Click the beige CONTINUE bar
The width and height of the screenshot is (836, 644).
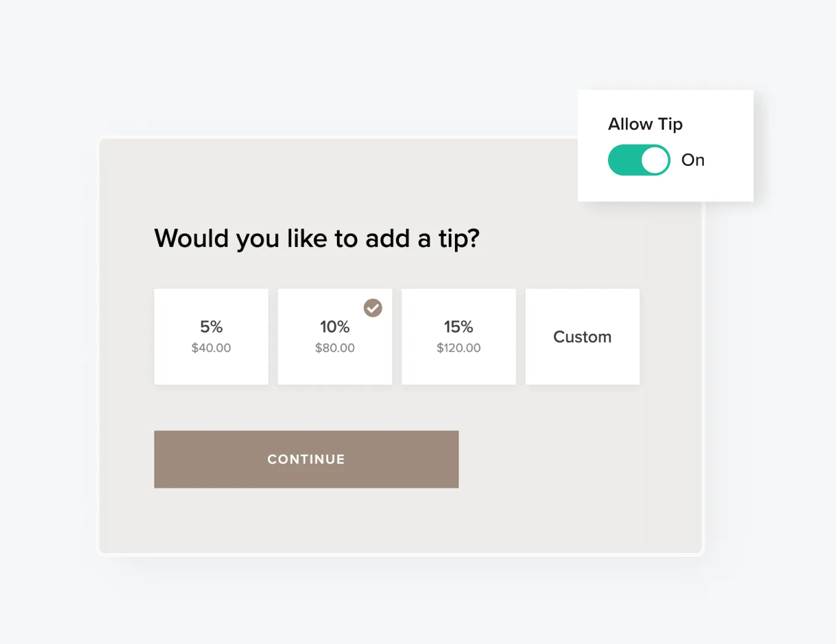[x=306, y=459]
